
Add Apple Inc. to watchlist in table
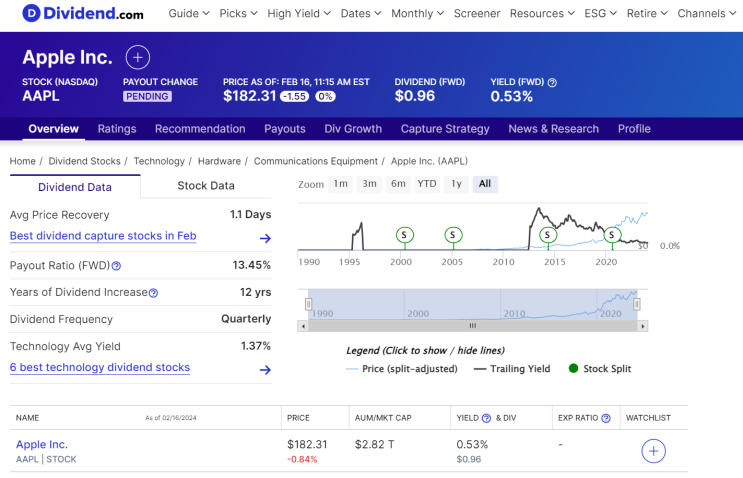click(653, 451)
